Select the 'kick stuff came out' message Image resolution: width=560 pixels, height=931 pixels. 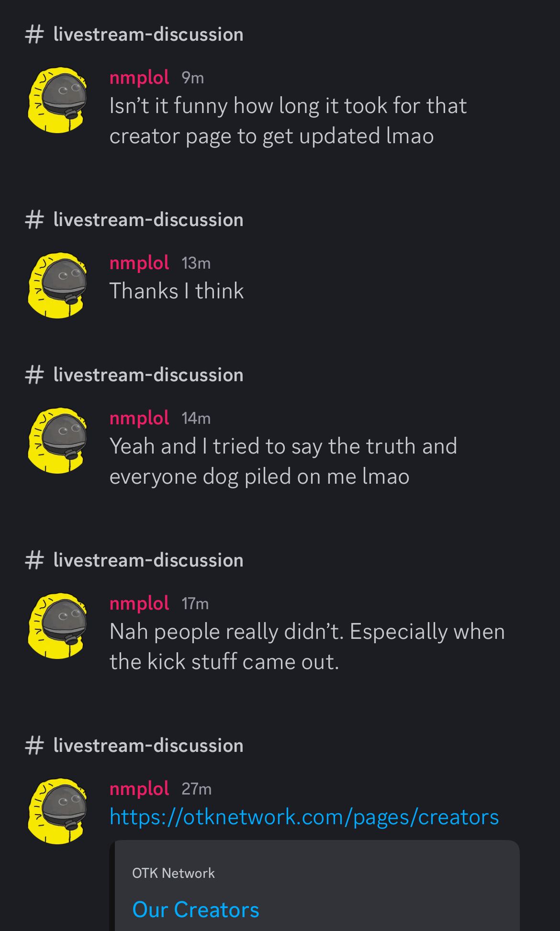click(307, 647)
